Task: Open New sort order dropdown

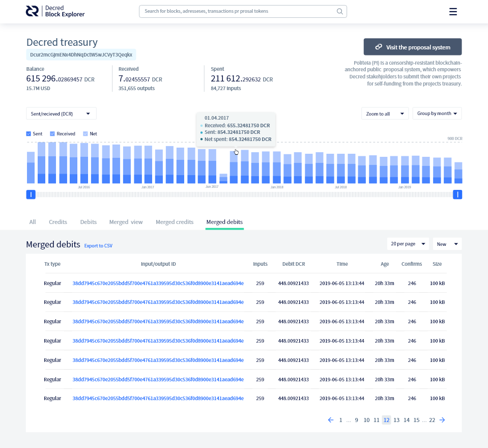Action: 447,244
